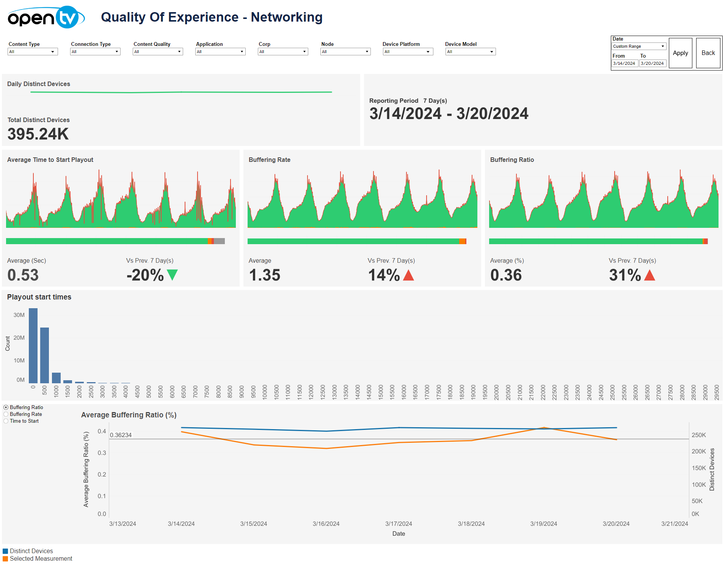The height and width of the screenshot is (566, 728).
Task: Click the Distinct Devices blue legend swatch
Action: click(x=5, y=551)
